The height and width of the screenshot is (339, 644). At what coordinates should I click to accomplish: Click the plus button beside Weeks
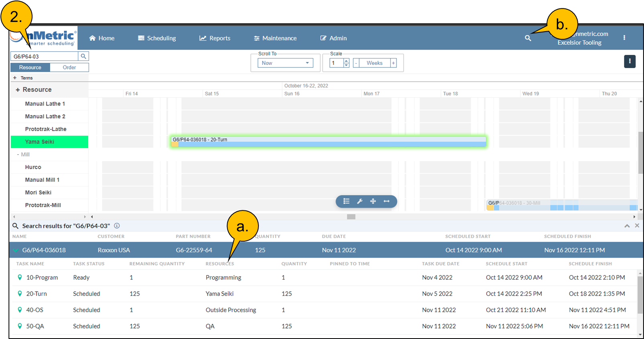pyautogui.click(x=393, y=63)
